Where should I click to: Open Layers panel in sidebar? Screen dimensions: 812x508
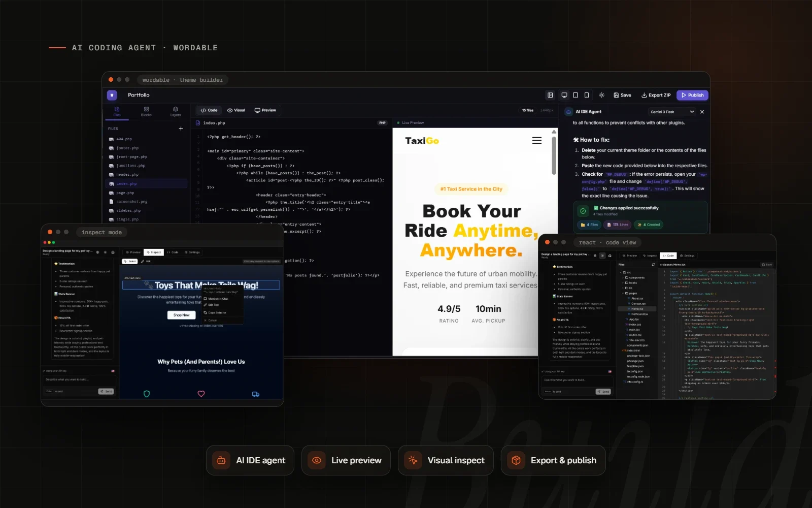coord(176,112)
